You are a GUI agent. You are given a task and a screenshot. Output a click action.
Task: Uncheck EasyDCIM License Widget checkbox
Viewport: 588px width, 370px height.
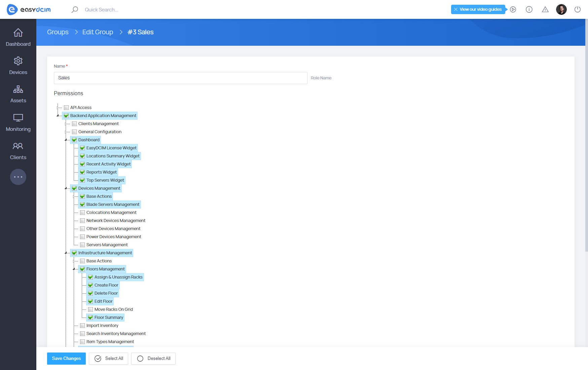click(82, 148)
